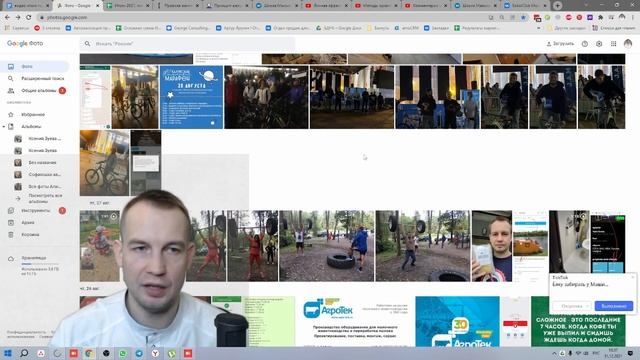Click Хранилище storage cloud icon

click(x=11, y=258)
